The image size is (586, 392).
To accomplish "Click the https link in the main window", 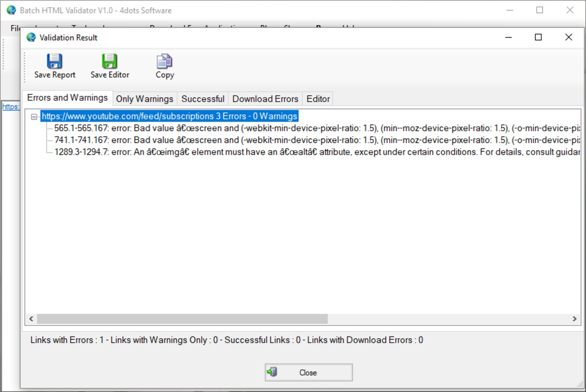I will click(11, 106).
